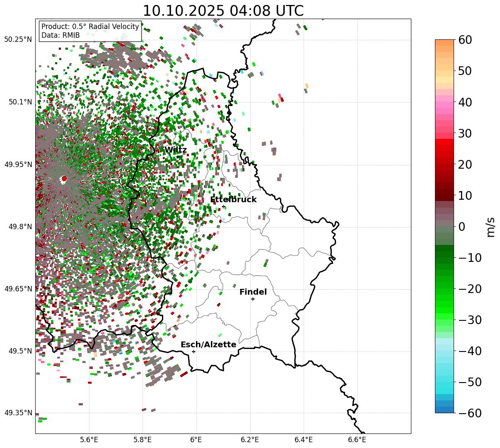Click the Wiltz city label

176,150
